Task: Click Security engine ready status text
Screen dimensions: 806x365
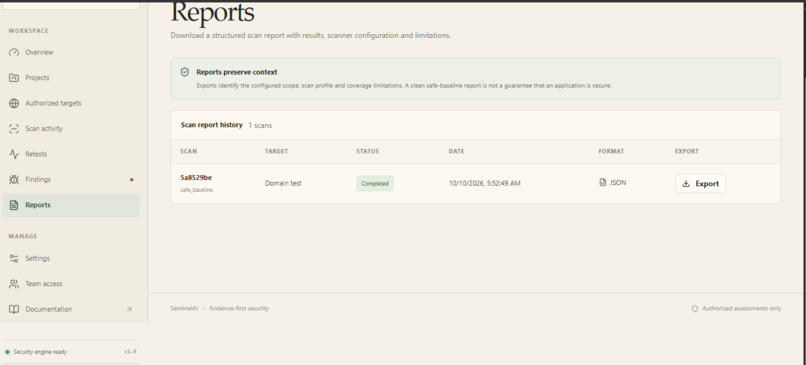Action: (x=40, y=352)
